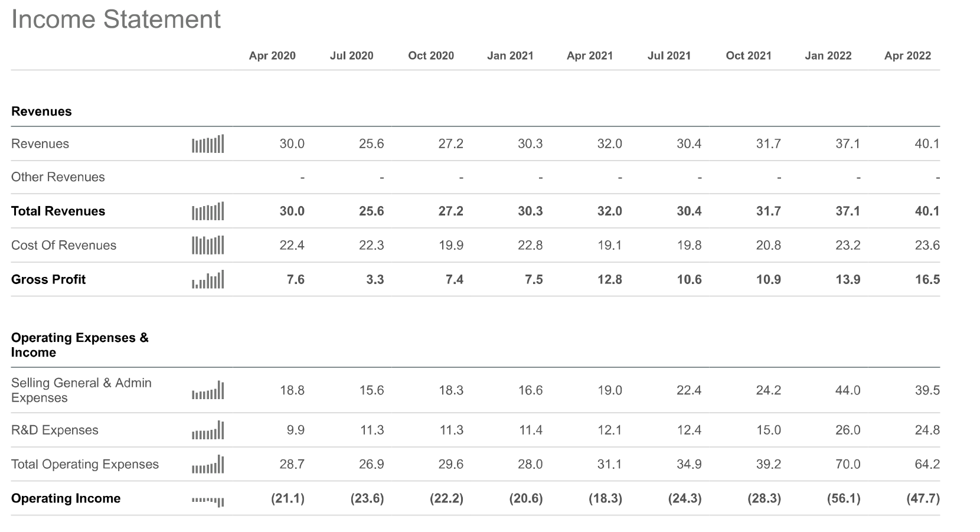
Task: Click the Operating Income row label
Action: [x=66, y=498]
